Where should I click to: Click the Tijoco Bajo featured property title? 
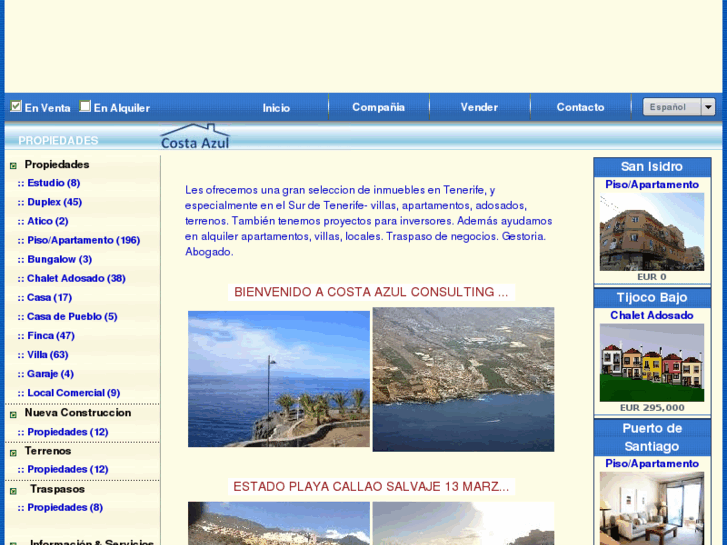tap(652, 297)
